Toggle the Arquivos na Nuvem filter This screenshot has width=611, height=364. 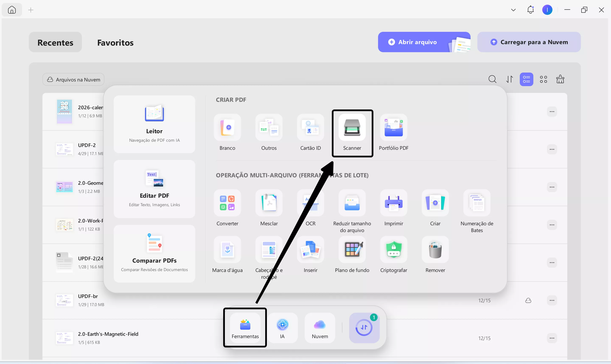click(73, 80)
